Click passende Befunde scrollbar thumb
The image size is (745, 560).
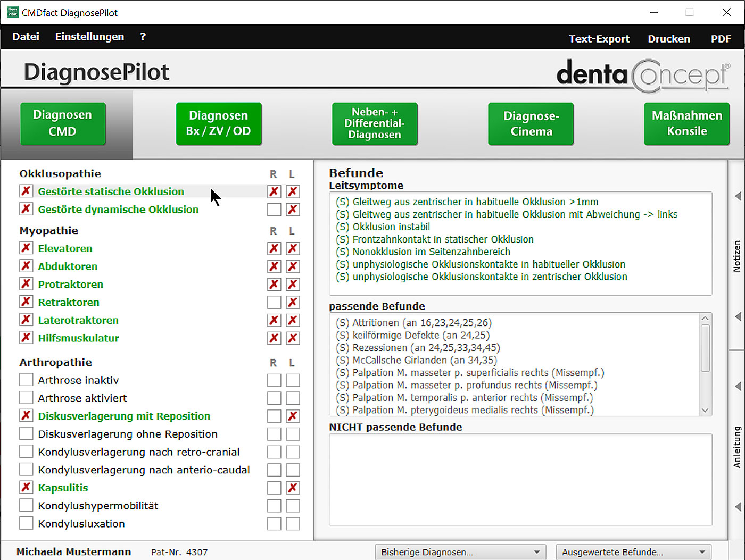[705, 348]
